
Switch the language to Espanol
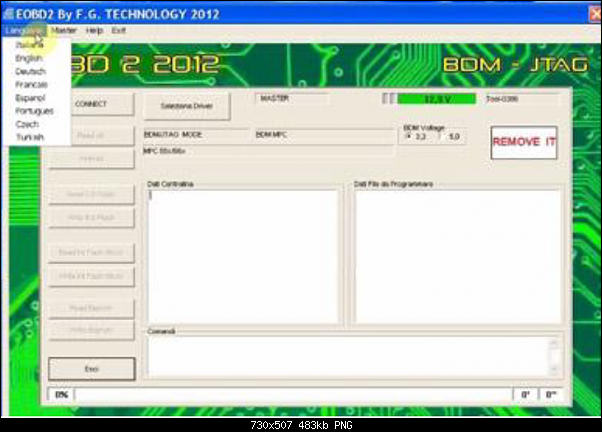tap(30, 98)
